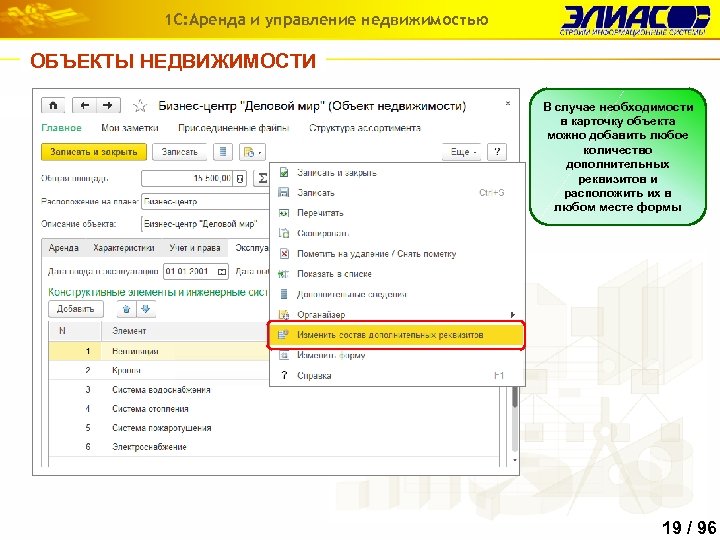720x540 pixels.
Task: Click the sigma sum button
Action: tap(261, 179)
